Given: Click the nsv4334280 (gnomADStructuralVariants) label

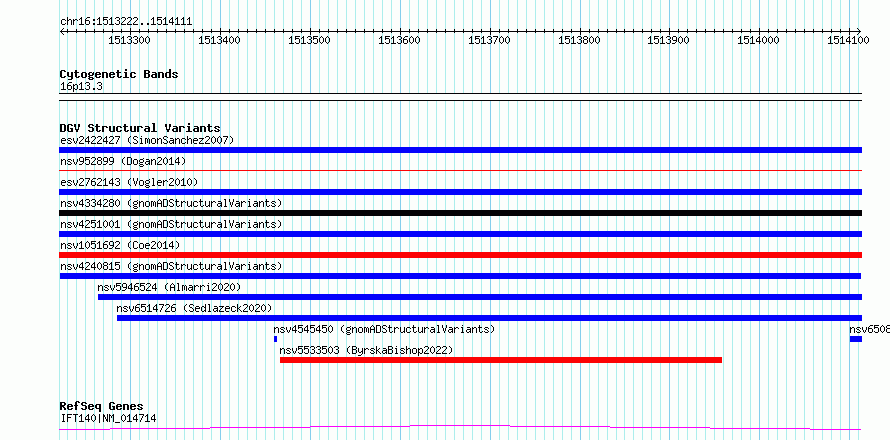Looking at the screenshot, I should coord(171,203).
